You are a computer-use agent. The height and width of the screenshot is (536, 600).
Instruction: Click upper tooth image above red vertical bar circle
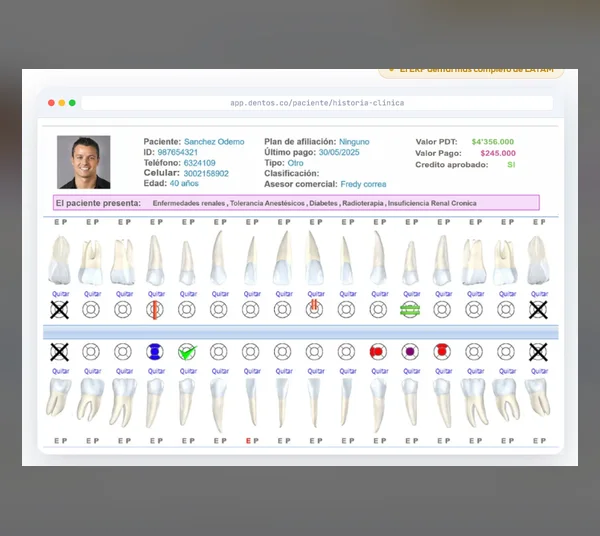[x=155, y=260]
